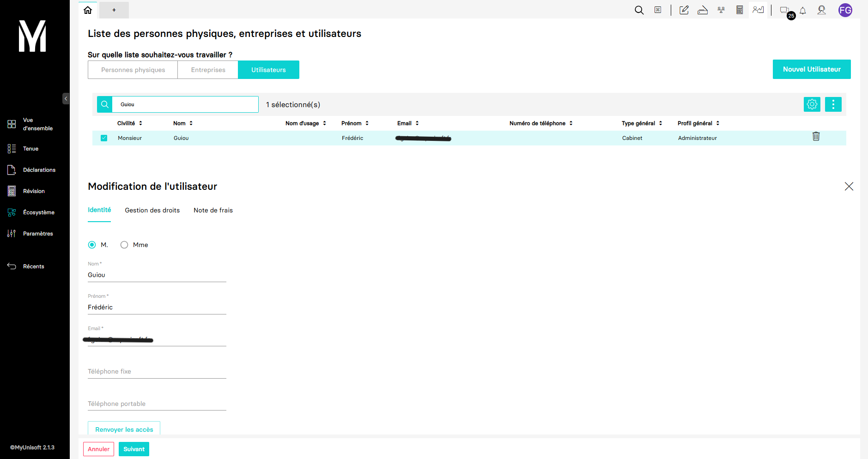868x459 pixels.
Task: Click the Téléphone fixe field
Action: point(157,371)
